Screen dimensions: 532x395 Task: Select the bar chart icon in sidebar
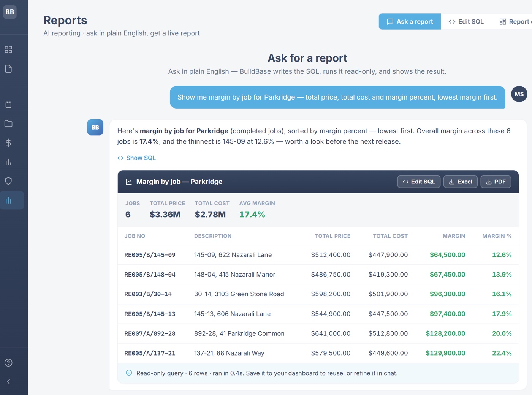pyautogui.click(x=8, y=162)
